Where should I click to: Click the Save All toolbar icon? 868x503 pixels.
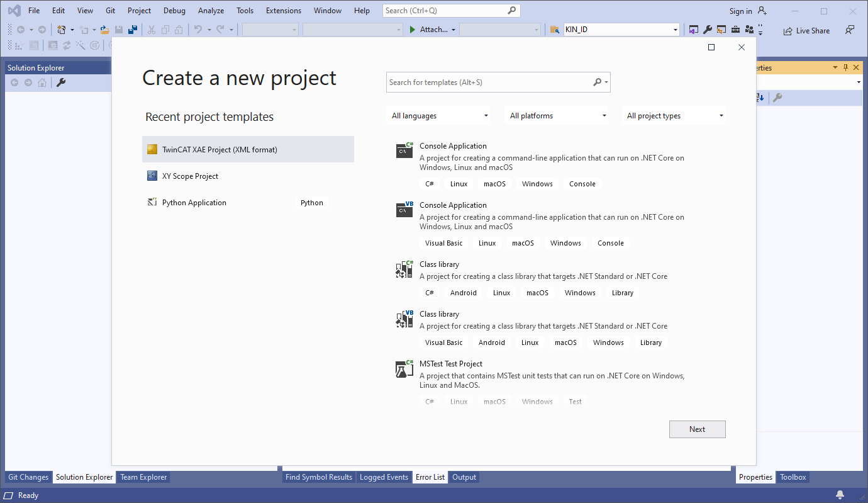(x=133, y=28)
